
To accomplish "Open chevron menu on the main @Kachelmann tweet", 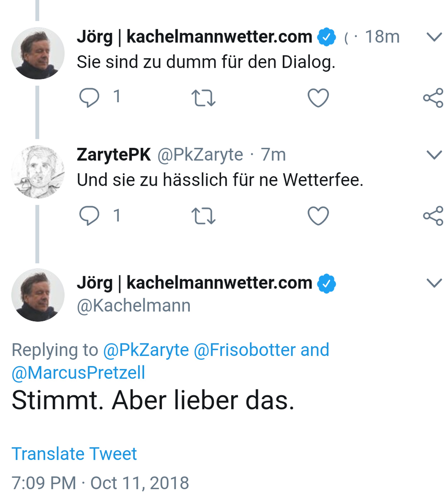I will click(x=434, y=283).
